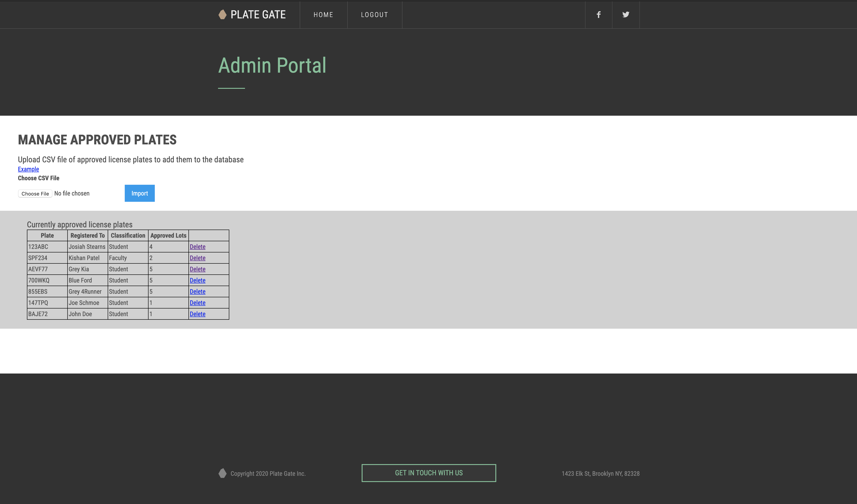The height and width of the screenshot is (504, 857).
Task: Go to the HOME menu item
Action: pyautogui.click(x=324, y=15)
